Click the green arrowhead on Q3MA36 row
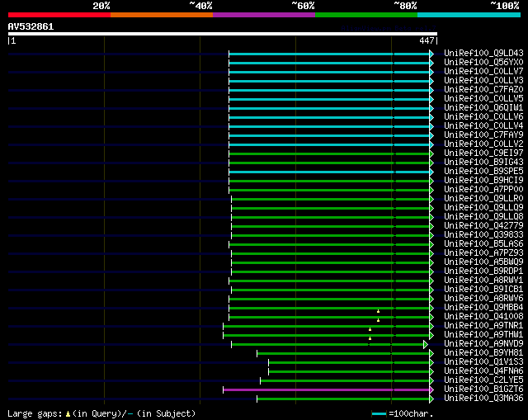Viewport: 528px width, 420px height. 431,399
